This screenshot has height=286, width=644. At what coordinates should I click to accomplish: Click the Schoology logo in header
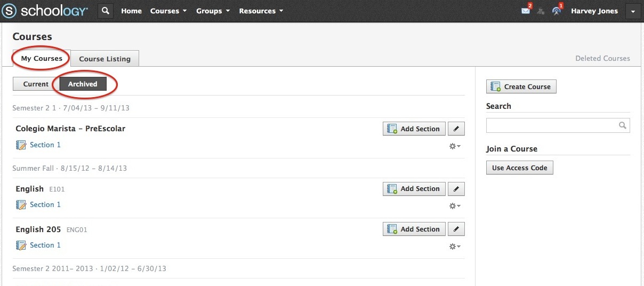(x=45, y=11)
